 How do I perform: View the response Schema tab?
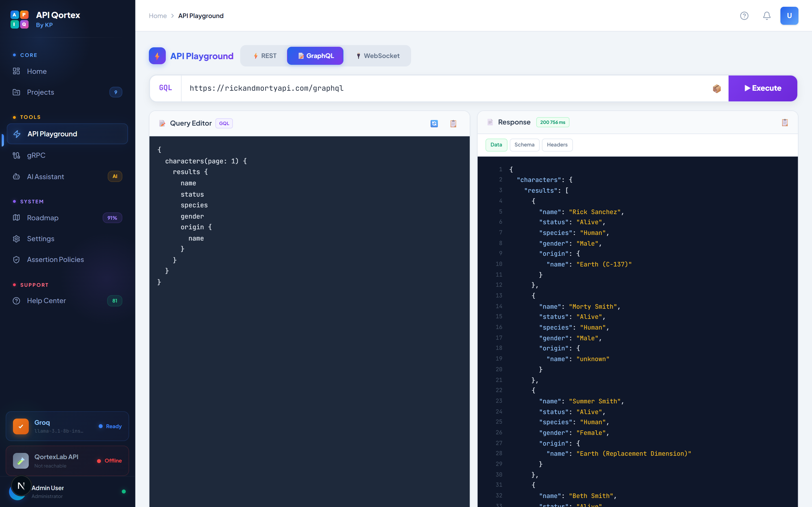[524, 145]
